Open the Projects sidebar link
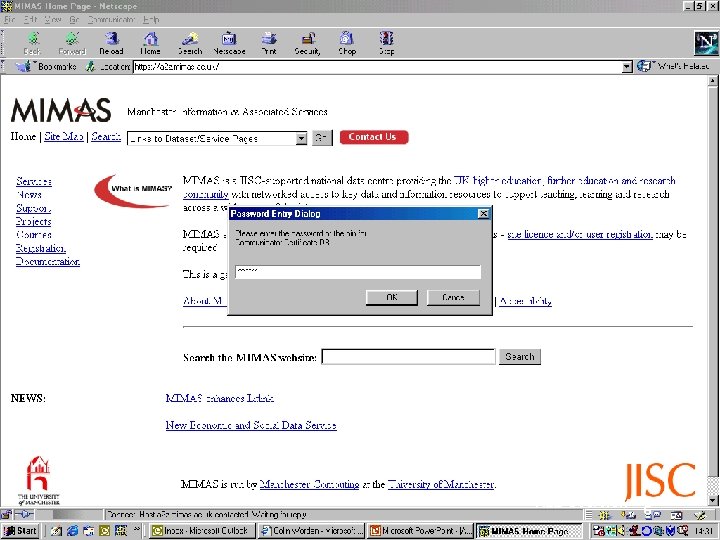The height and width of the screenshot is (540, 720). (34, 221)
